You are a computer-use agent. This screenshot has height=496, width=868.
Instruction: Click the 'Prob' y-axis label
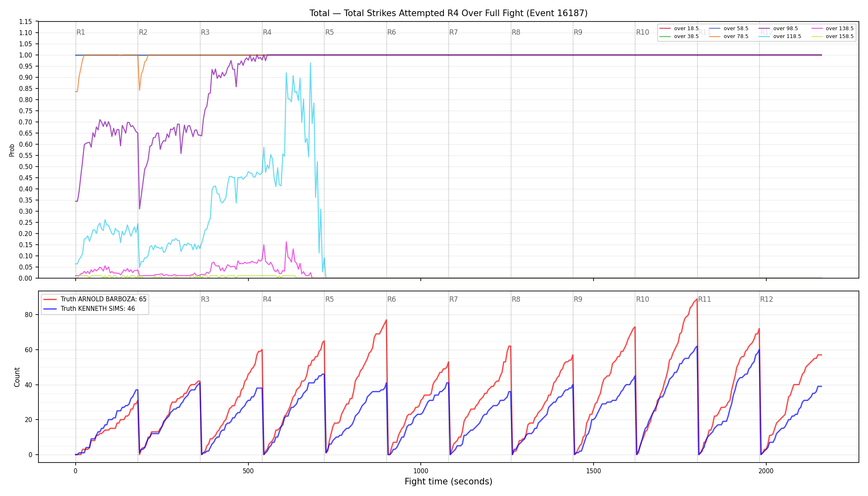click(12, 150)
